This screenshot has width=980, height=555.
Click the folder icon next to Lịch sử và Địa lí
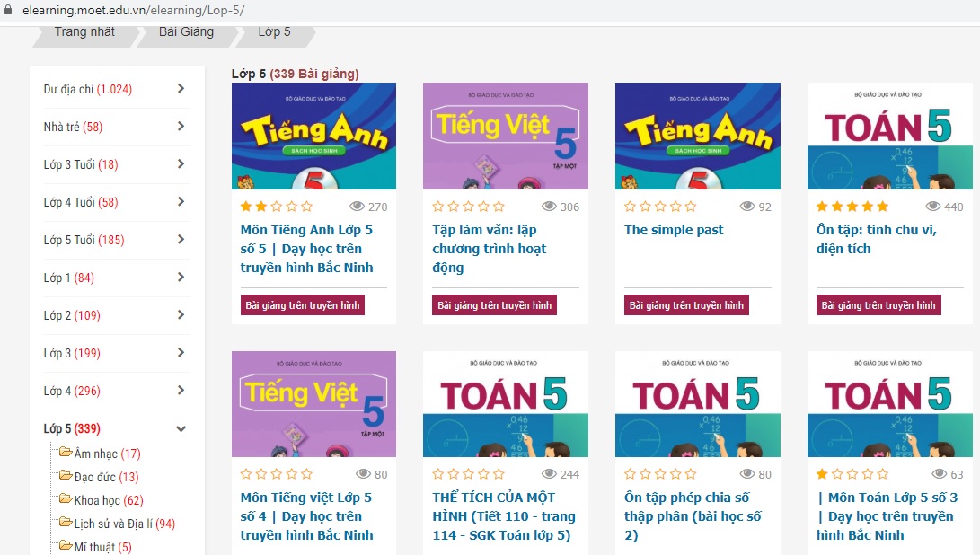click(x=66, y=521)
